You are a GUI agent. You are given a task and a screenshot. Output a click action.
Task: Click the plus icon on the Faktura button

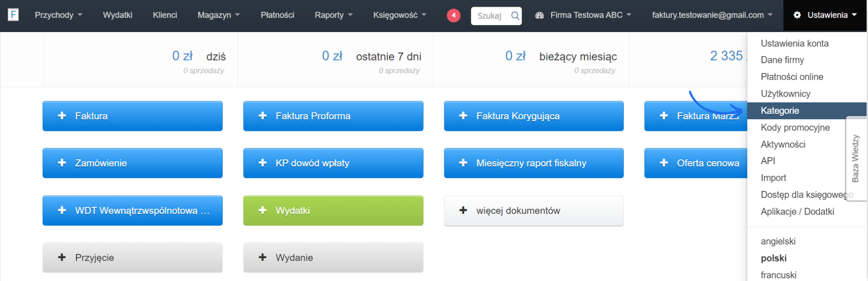click(x=62, y=116)
